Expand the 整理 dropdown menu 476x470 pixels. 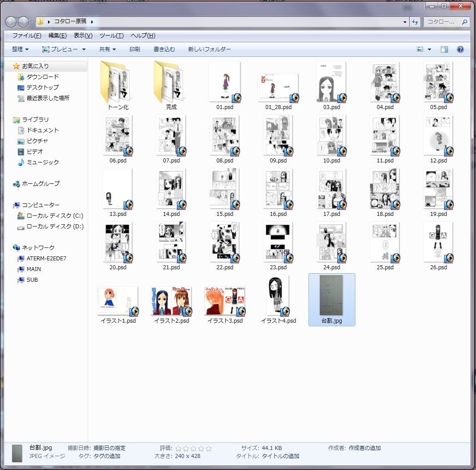20,49
